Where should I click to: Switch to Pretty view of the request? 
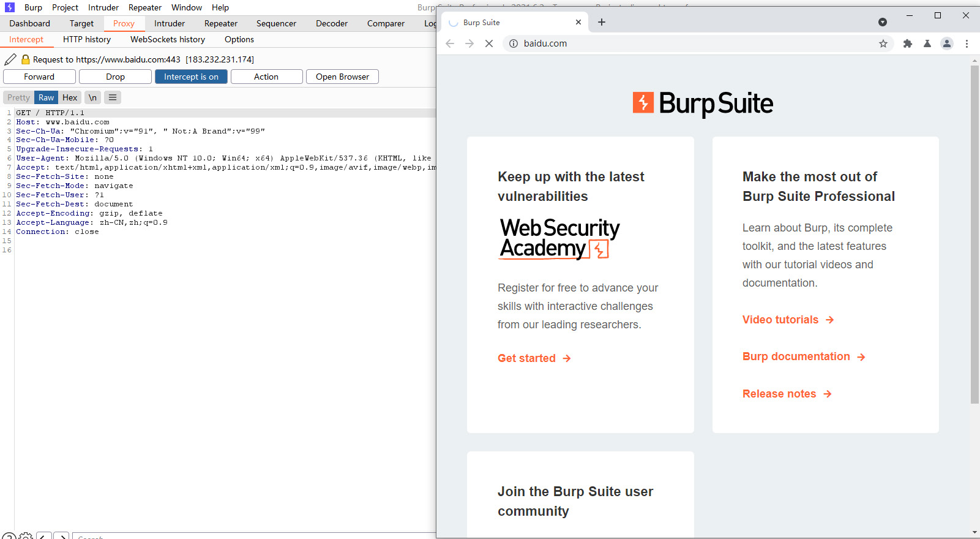18,97
